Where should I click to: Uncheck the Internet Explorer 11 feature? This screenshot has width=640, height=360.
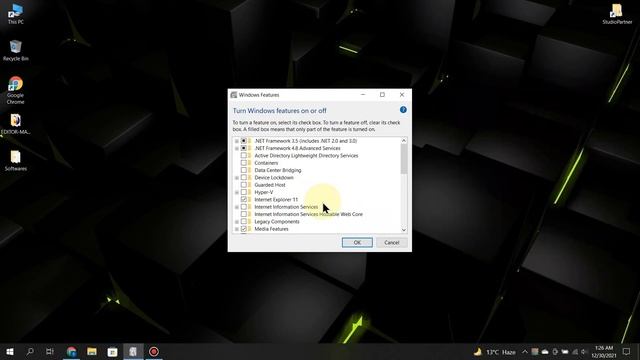tap(244, 200)
